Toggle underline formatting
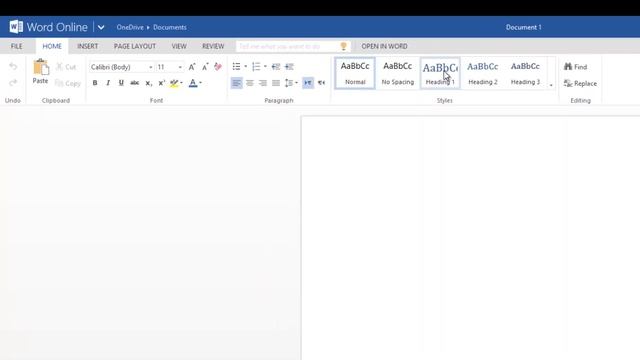Viewport: 640px width, 360px height. (121, 83)
